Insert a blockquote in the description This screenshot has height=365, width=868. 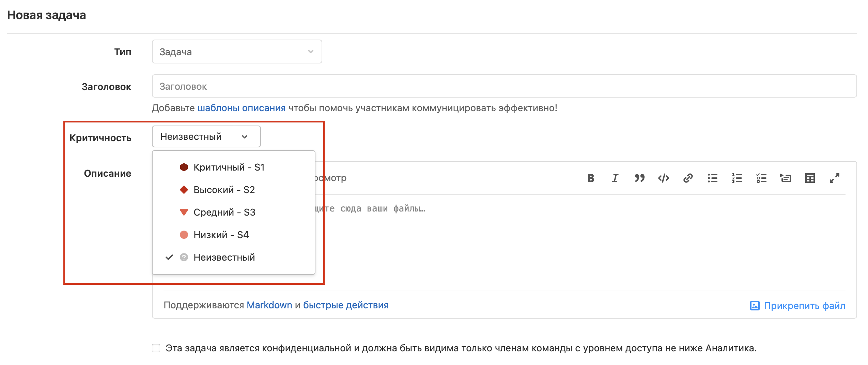click(639, 178)
